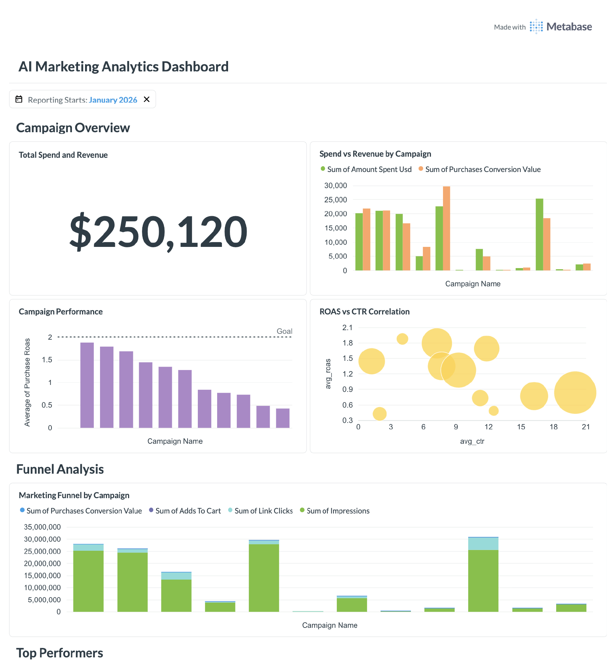This screenshot has width=616, height=672.
Task: Open the Spend vs Revenue by Campaign title
Action: pyautogui.click(x=375, y=154)
